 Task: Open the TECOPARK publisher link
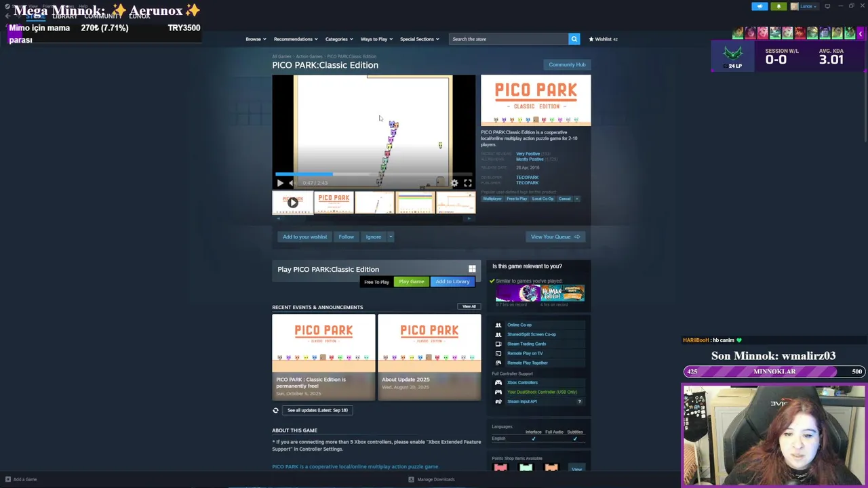click(x=527, y=183)
